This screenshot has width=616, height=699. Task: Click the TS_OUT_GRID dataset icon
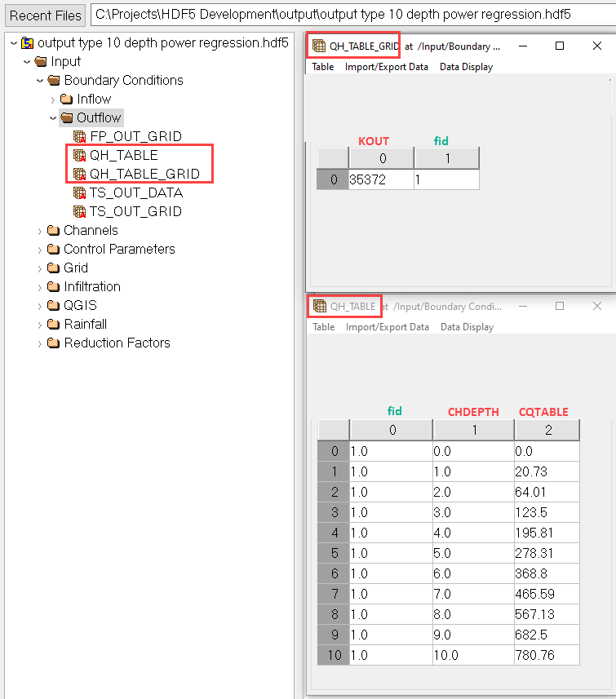tap(79, 212)
